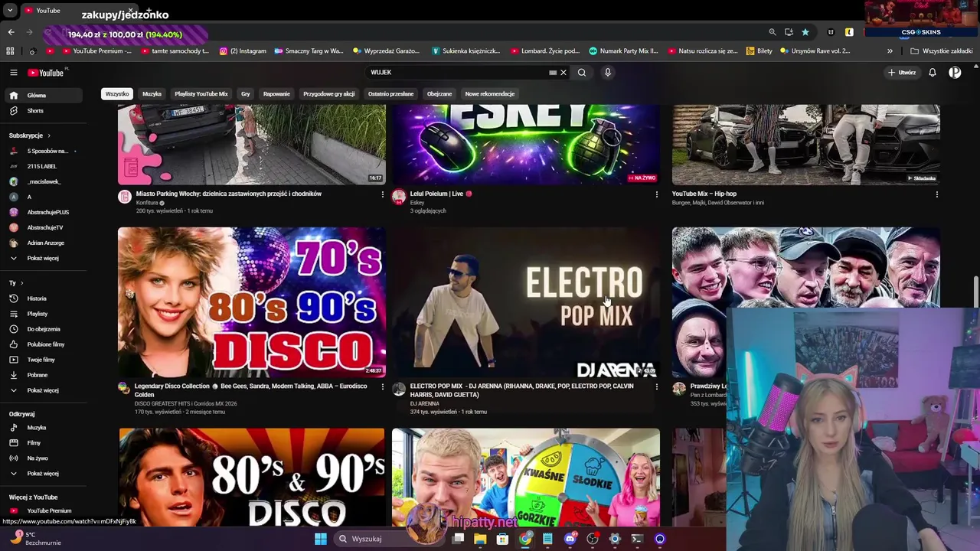The width and height of the screenshot is (980, 551).
Task: Expand Pokaż więcej under Ty section
Action: click(x=43, y=390)
